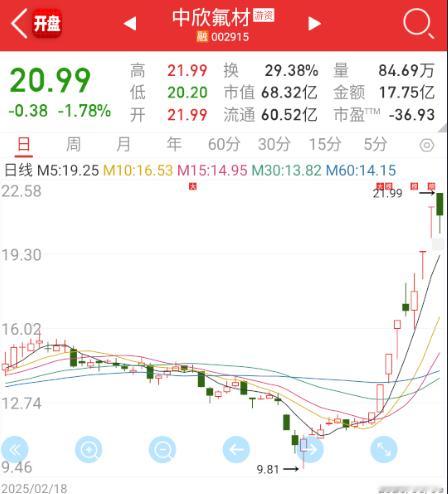The image size is (448, 494).
Task: Zoom out the K-line chart
Action: (162, 450)
